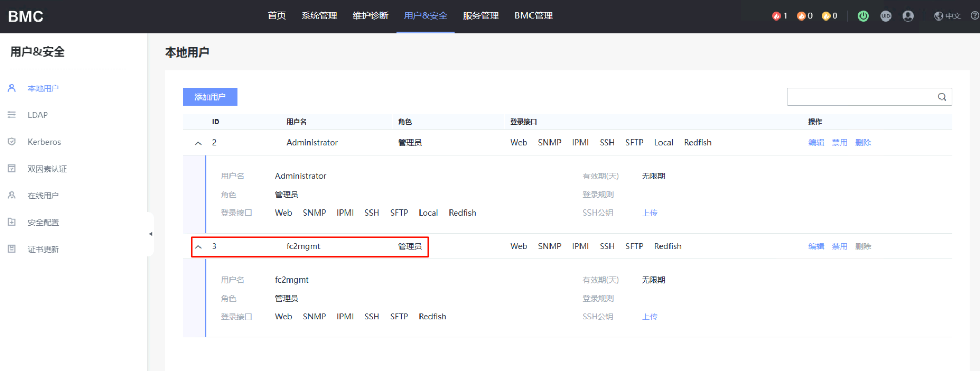Focus the user search input field
The image size is (980, 371).
coord(861,97)
